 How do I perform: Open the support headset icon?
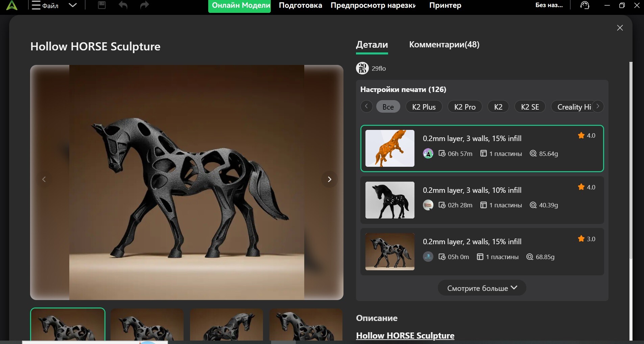(585, 5)
